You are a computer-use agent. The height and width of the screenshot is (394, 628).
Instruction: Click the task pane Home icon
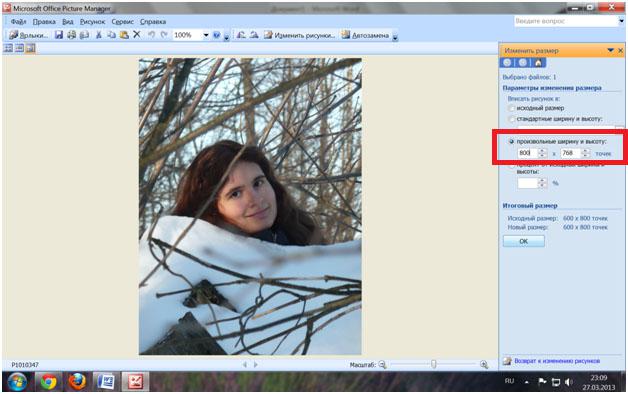tap(538, 63)
